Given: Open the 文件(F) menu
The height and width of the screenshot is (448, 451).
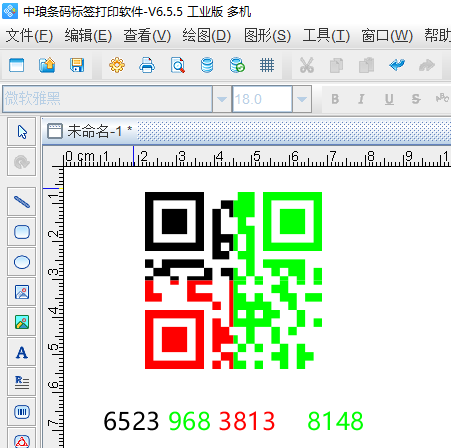Looking at the screenshot, I should 29,36.
